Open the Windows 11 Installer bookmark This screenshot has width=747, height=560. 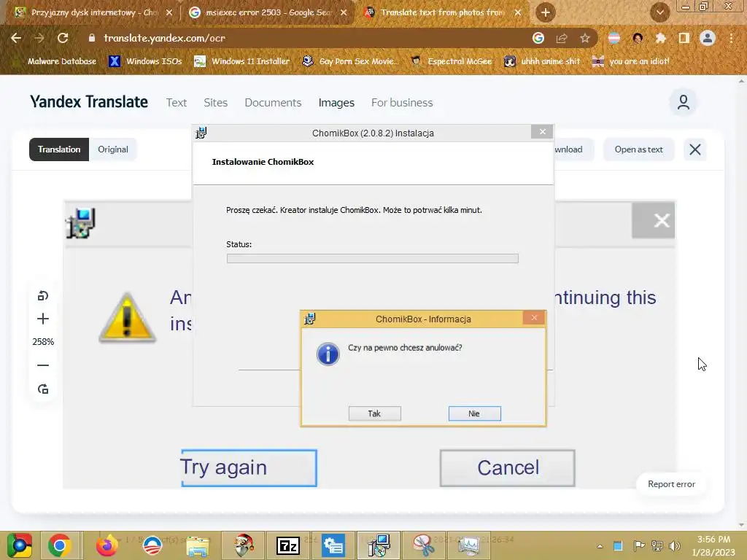(x=242, y=61)
